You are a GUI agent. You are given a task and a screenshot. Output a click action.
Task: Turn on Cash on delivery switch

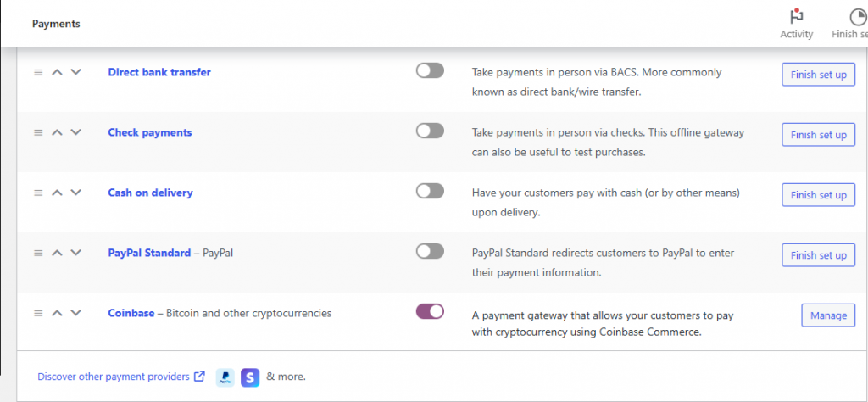pos(430,192)
